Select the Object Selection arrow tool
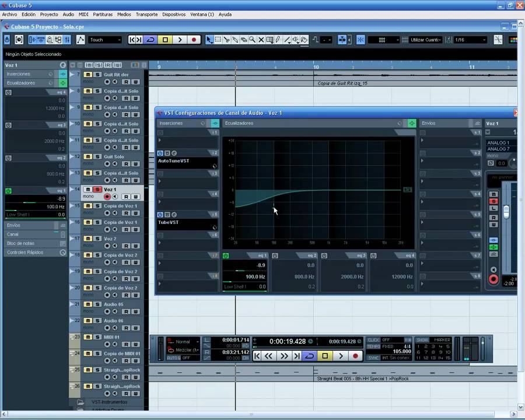 click(x=209, y=40)
